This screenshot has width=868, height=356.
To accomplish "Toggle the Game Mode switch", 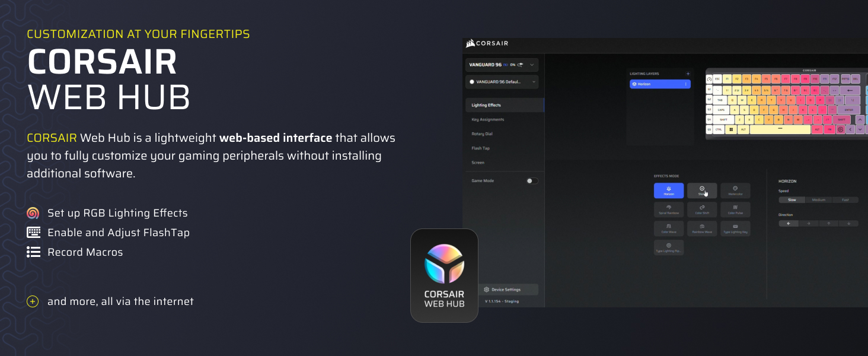I will [532, 181].
